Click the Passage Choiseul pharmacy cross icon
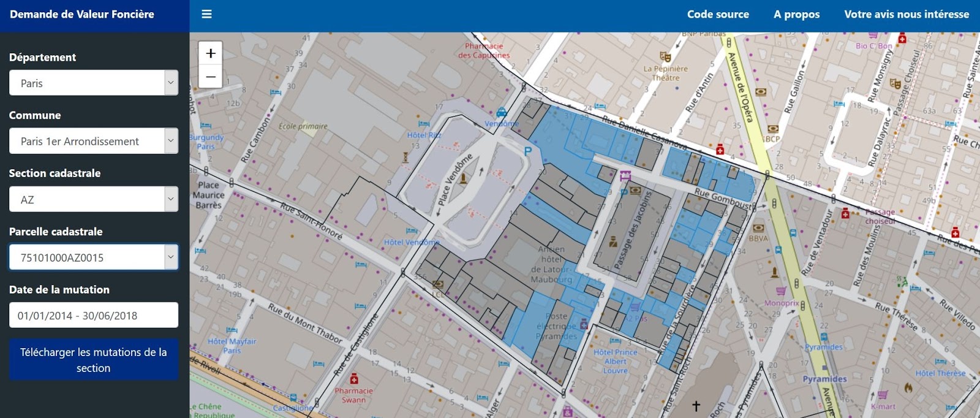This screenshot has height=418, width=980. point(845,213)
